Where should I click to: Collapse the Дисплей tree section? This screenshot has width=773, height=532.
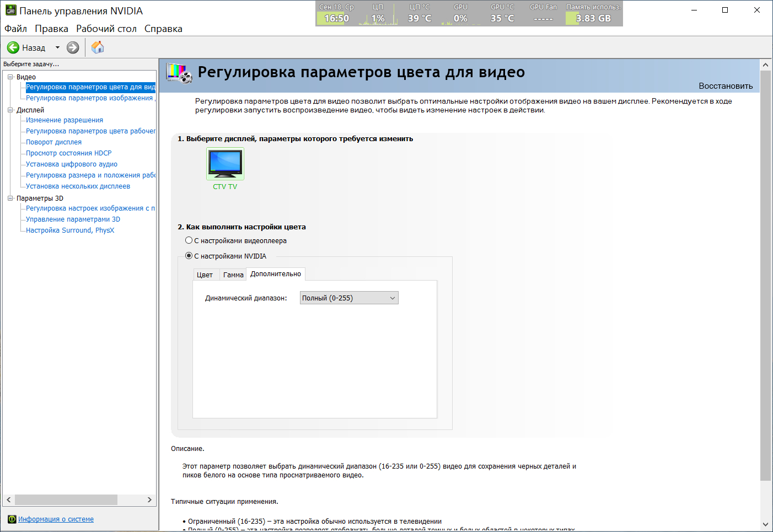pos(10,110)
